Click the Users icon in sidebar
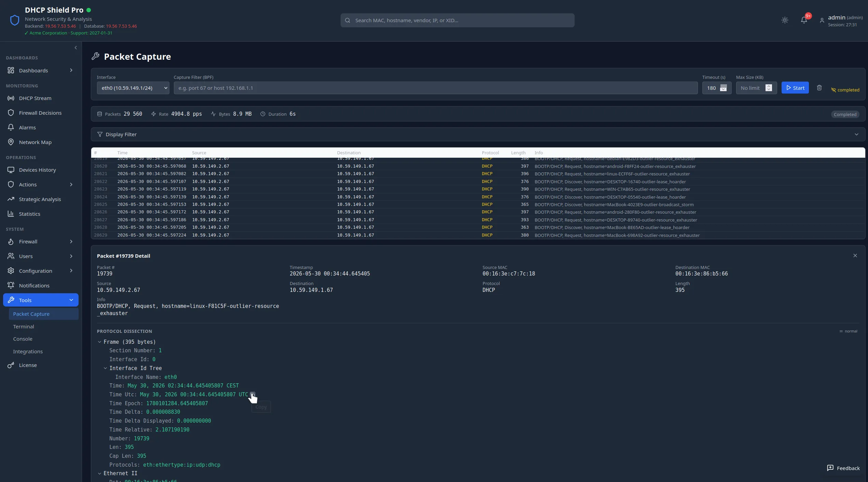Viewport: 868px width, 482px height. tap(11, 256)
